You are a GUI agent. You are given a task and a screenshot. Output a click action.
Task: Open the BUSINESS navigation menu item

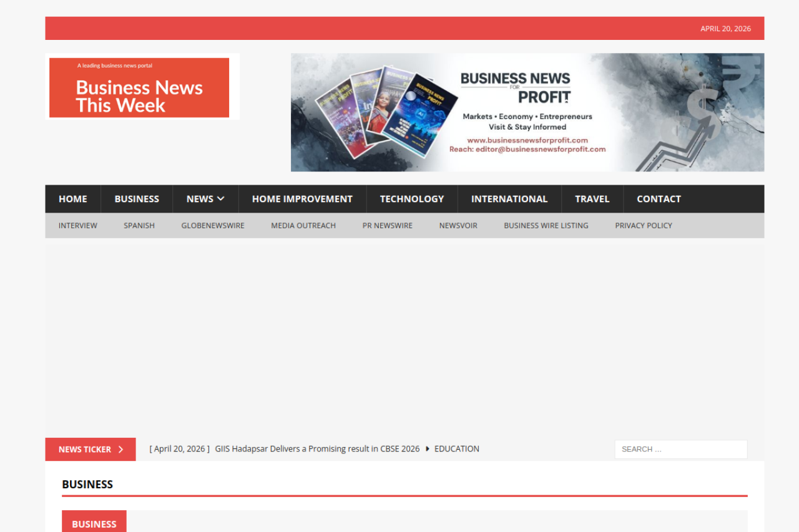[137, 199]
